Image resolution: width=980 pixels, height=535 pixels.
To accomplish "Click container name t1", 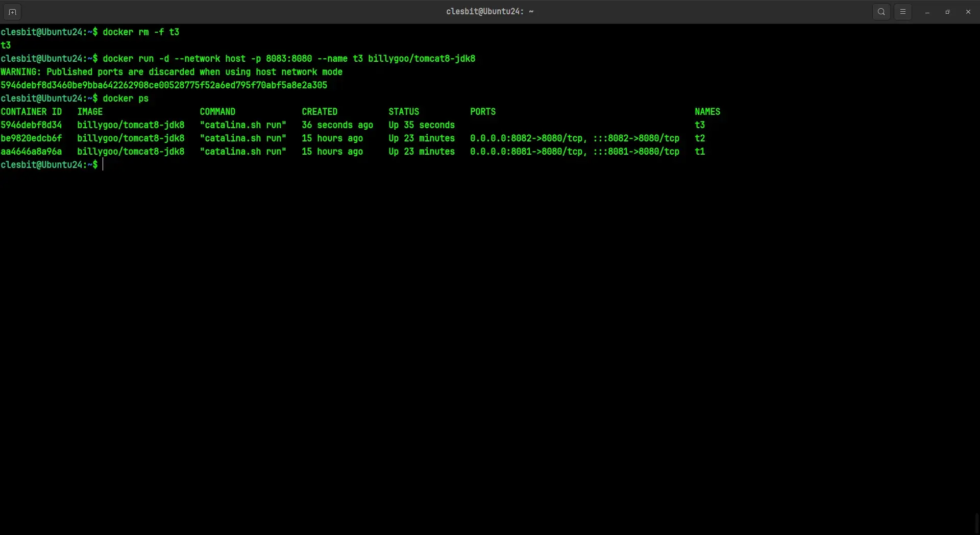I will pos(700,152).
